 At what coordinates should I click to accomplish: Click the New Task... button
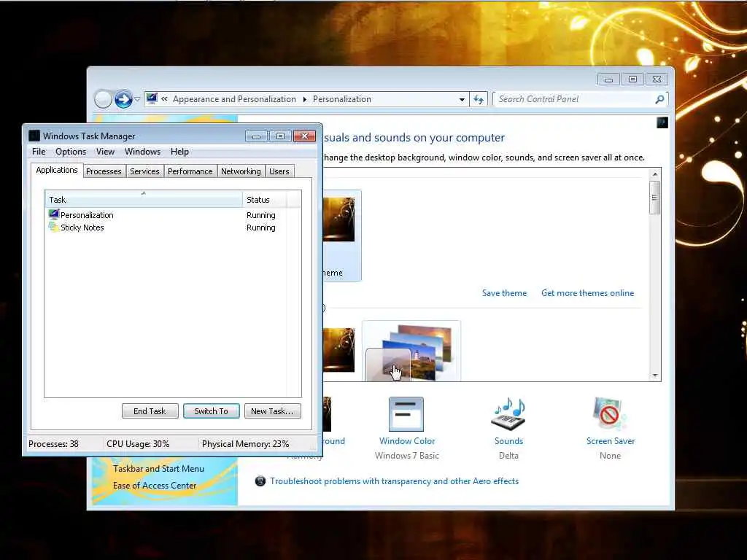coord(272,411)
